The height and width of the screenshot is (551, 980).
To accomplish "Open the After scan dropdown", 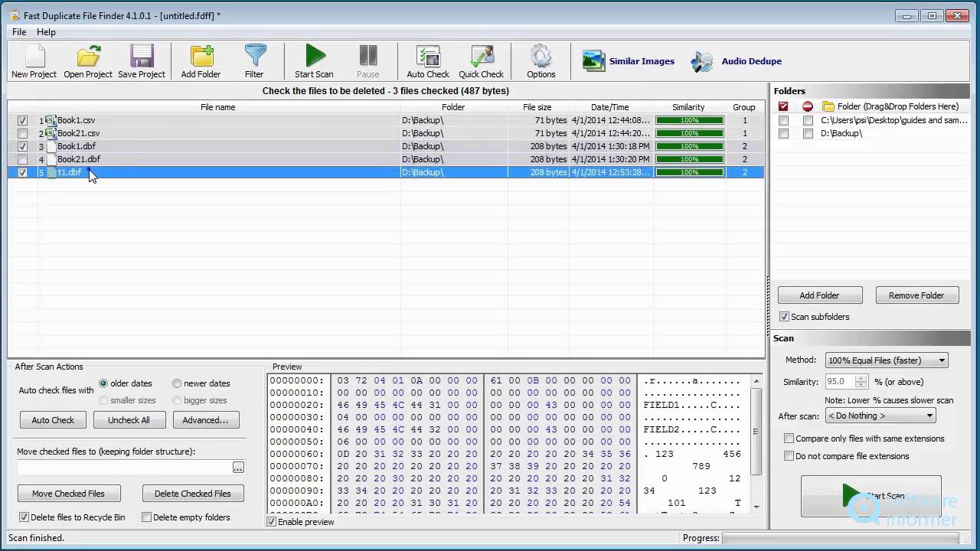I will pos(880,416).
